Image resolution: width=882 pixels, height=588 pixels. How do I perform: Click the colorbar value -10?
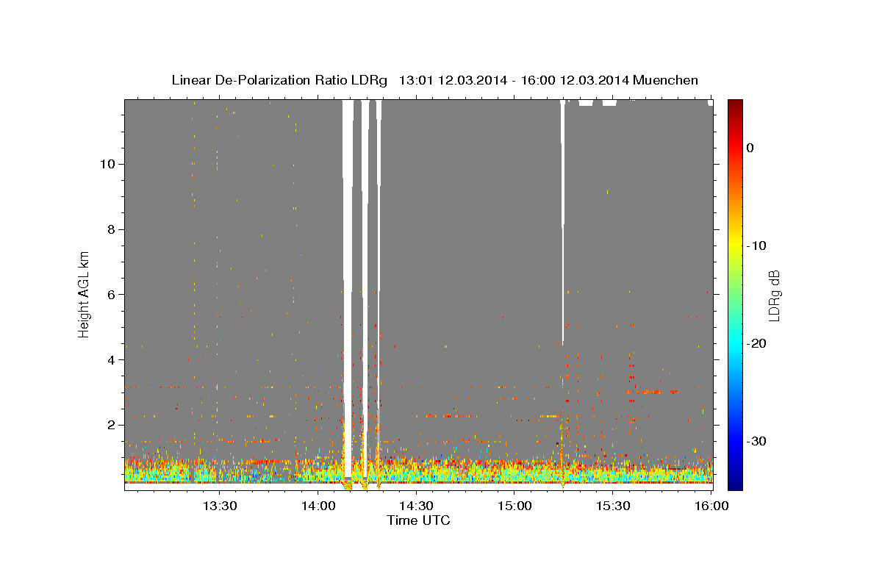point(757,245)
